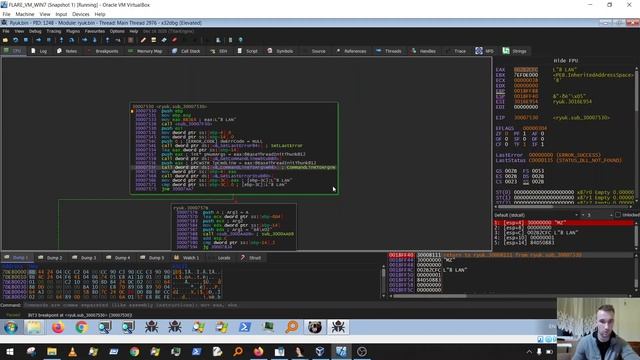Click the Labels tag toolbar icon
This screenshot has width=640, height=360.
click(164, 40)
